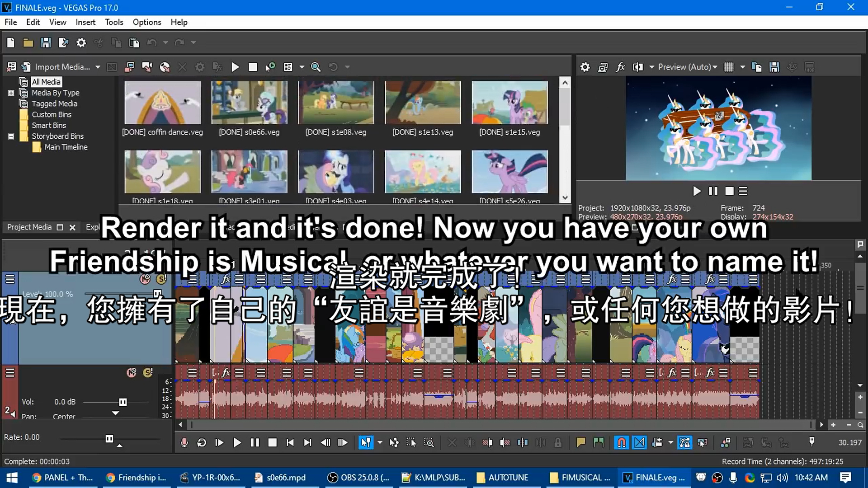The height and width of the screenshot is (488, 868).
Task: Click the Import Media... button
Action: pos(62,67)
